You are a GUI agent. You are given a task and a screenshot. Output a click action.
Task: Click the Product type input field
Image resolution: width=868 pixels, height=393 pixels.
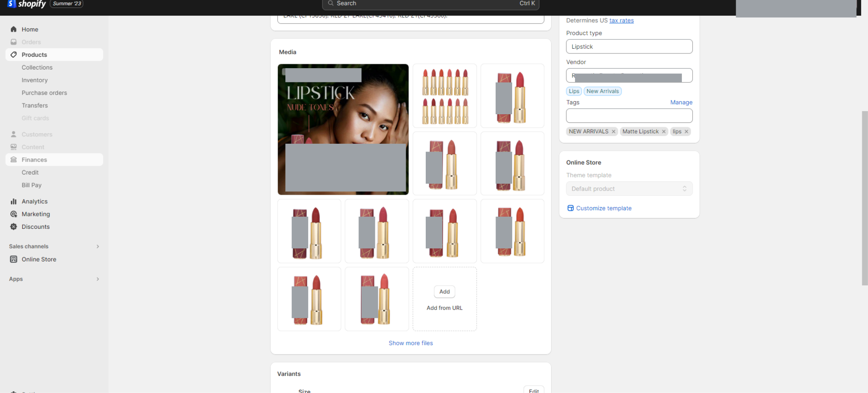[x=629, y=46]
